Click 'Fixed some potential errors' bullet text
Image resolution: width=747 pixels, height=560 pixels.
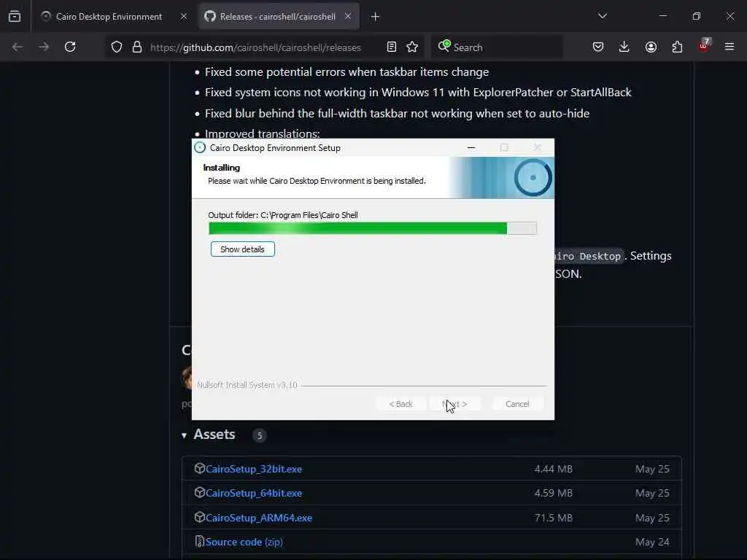[347, 72]
